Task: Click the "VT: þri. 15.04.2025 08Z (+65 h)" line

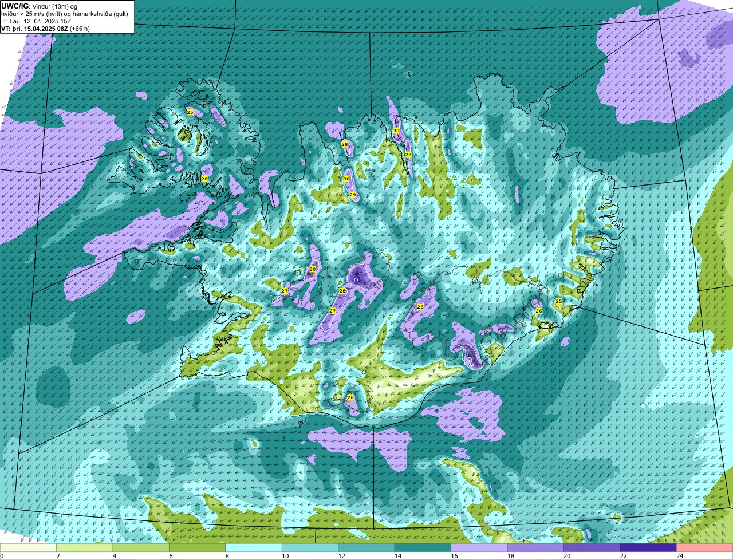Action: 45,29
